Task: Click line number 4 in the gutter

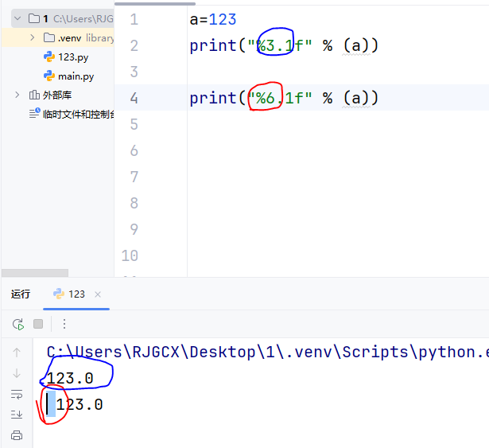Action: pos(134,98)
